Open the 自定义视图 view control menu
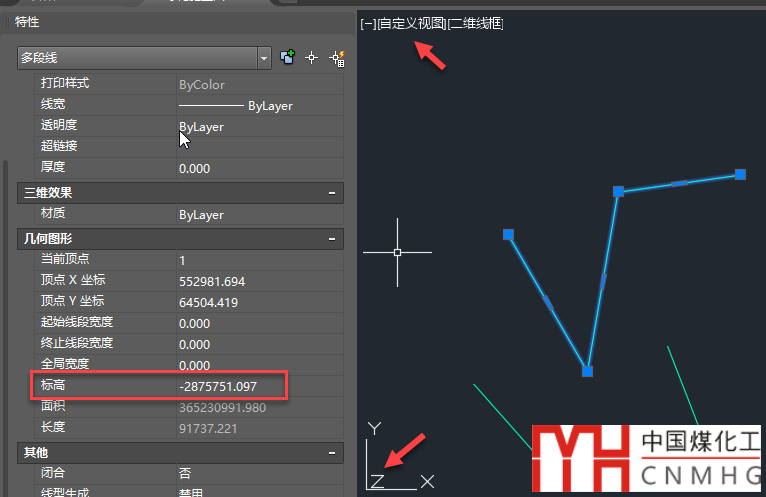 pos(411,23)
